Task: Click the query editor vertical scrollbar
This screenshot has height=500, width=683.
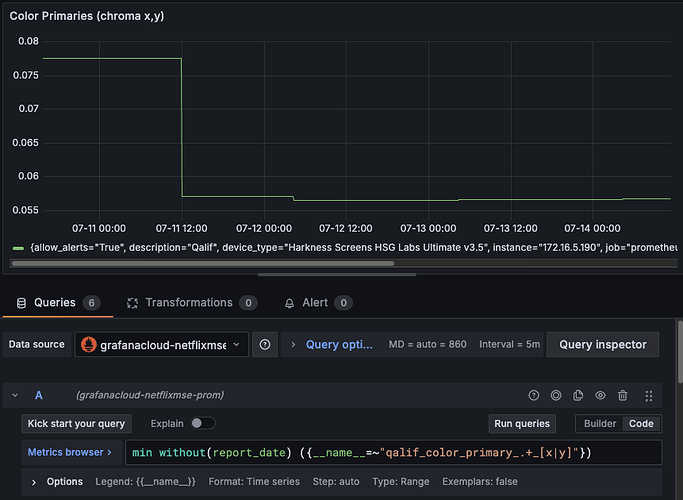Action: [680, 352]
